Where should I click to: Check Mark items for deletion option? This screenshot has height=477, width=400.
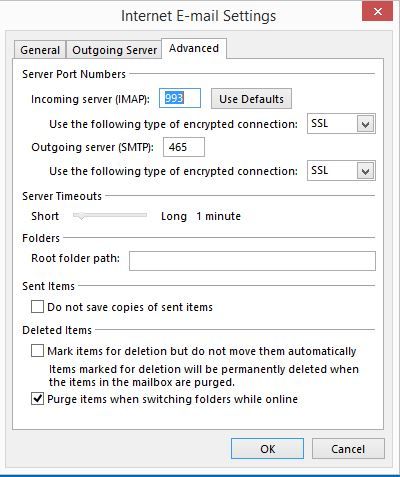click(x=37, y=351)
